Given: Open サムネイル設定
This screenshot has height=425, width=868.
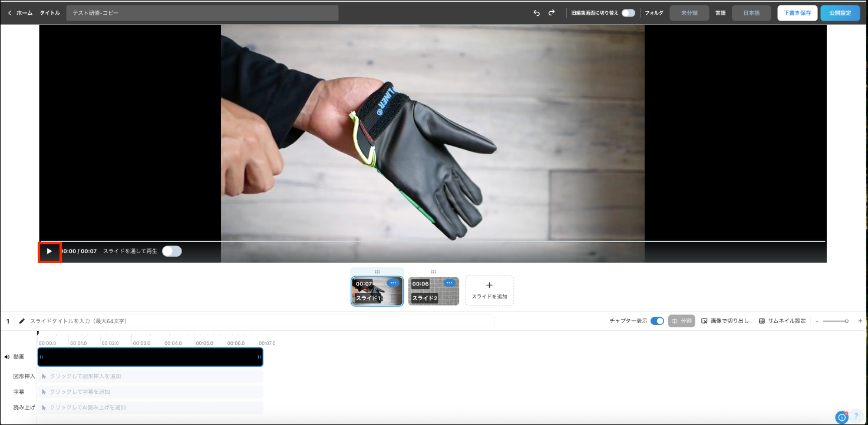Looking at the screenshot, I should 782,321.
